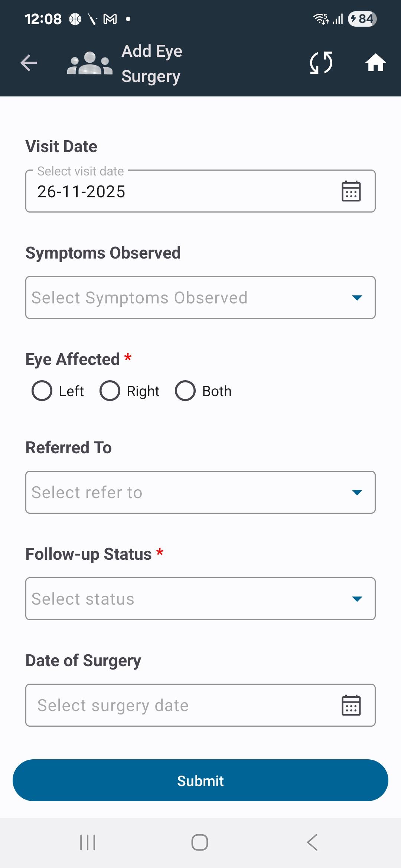Open calendar icon for visit date

pyautogui.click(x=351, y=191)
